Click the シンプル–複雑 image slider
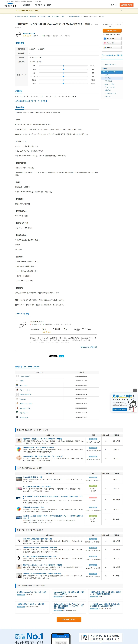138x644 pixels. pos(63,70)
